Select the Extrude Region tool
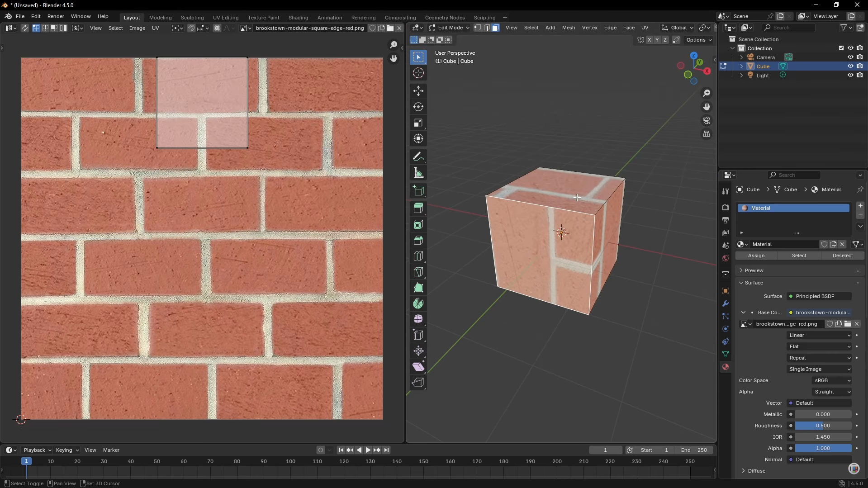Screen dimensions: 868x488 point(418,208)
